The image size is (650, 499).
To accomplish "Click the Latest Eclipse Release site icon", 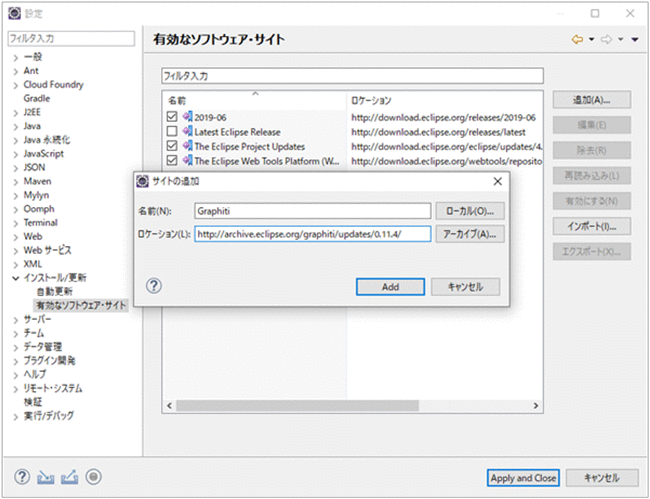I will pyautogui.click(x=187, y=131).
